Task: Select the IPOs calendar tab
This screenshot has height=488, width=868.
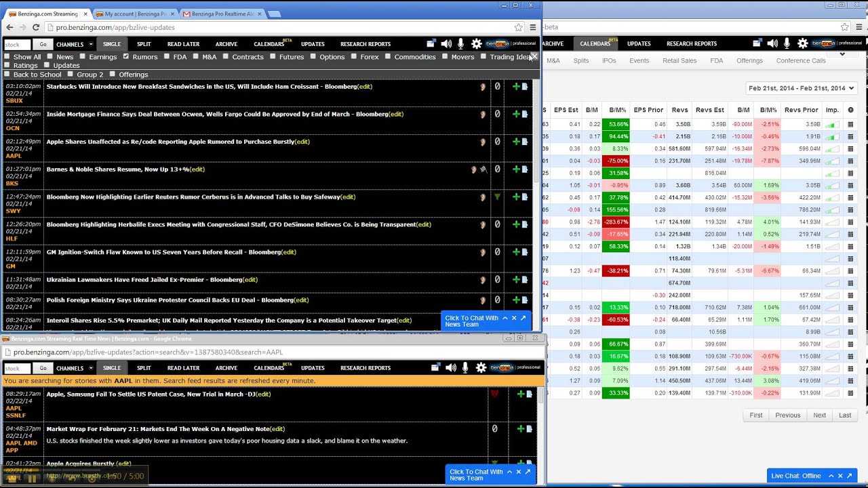Action: pyautogui.click(x=609, y=60)
